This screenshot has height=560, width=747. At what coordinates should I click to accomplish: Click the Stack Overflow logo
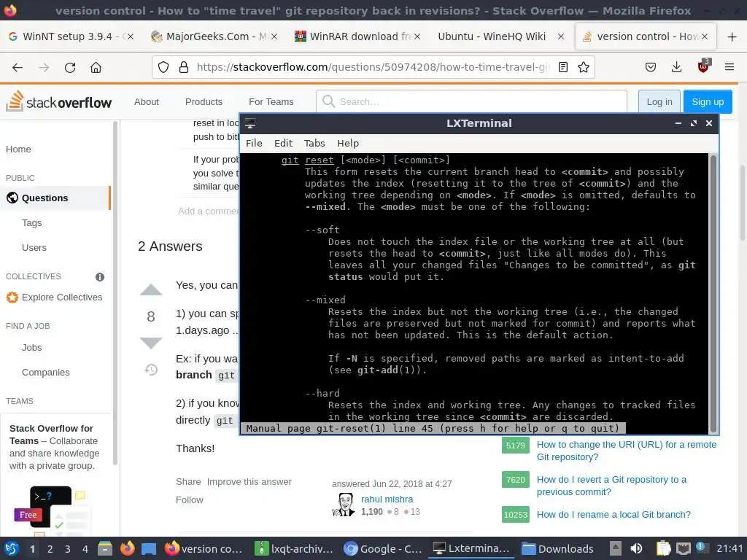click(58, 101)
